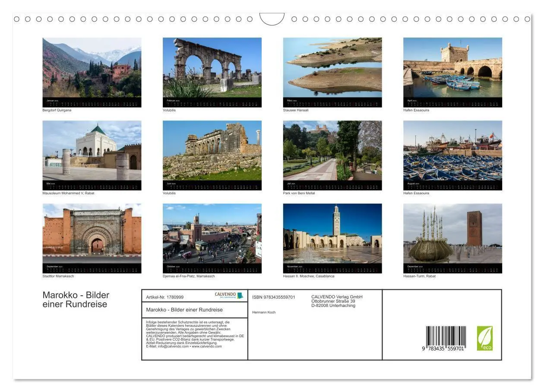544x392 pixels.
Task: Click the 'Mausoleum Mohammed V, Rabat' caption
Action: click(x=68, y=193)
